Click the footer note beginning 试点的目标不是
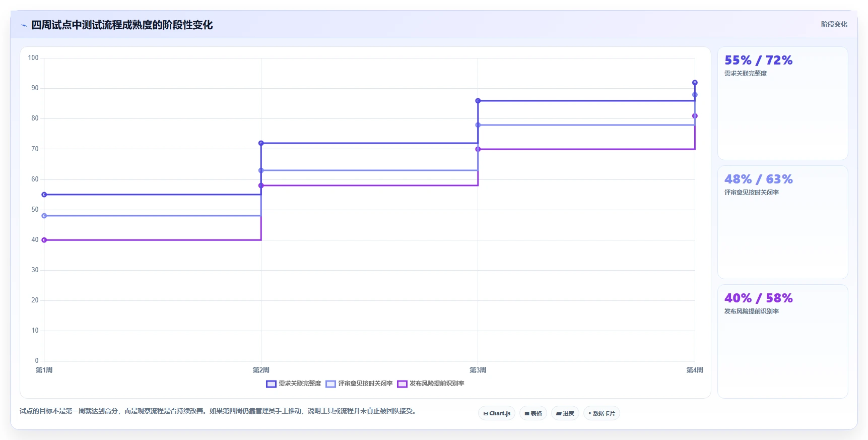This screenshot has width=868, height=440. click(219, 411)
